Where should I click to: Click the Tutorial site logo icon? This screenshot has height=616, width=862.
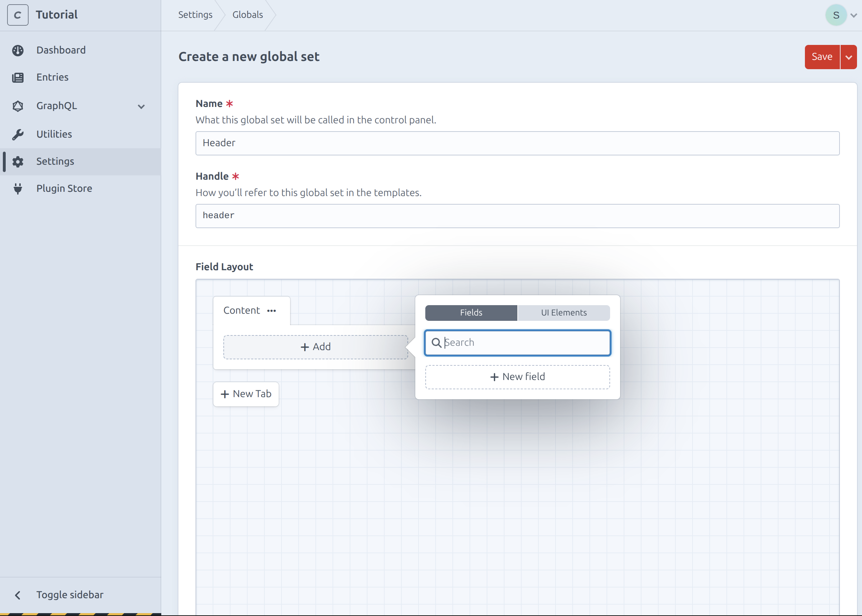[x=17, y=15]
